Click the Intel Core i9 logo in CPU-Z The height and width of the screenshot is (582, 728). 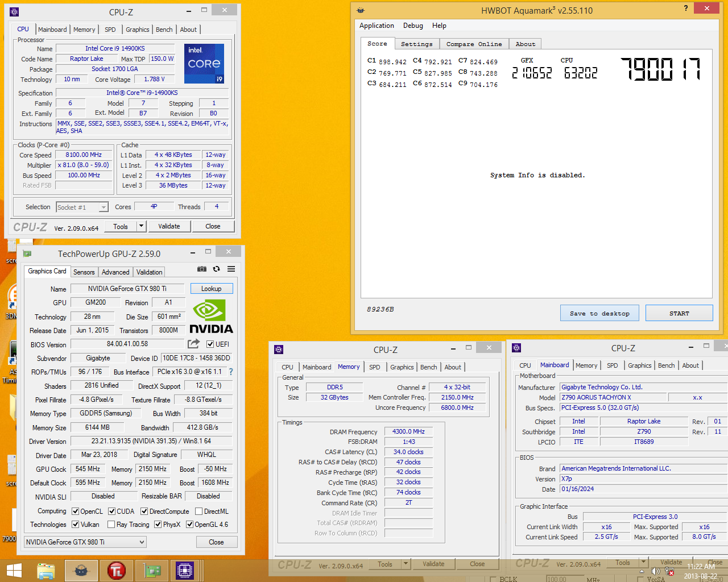tap(204, 63)
